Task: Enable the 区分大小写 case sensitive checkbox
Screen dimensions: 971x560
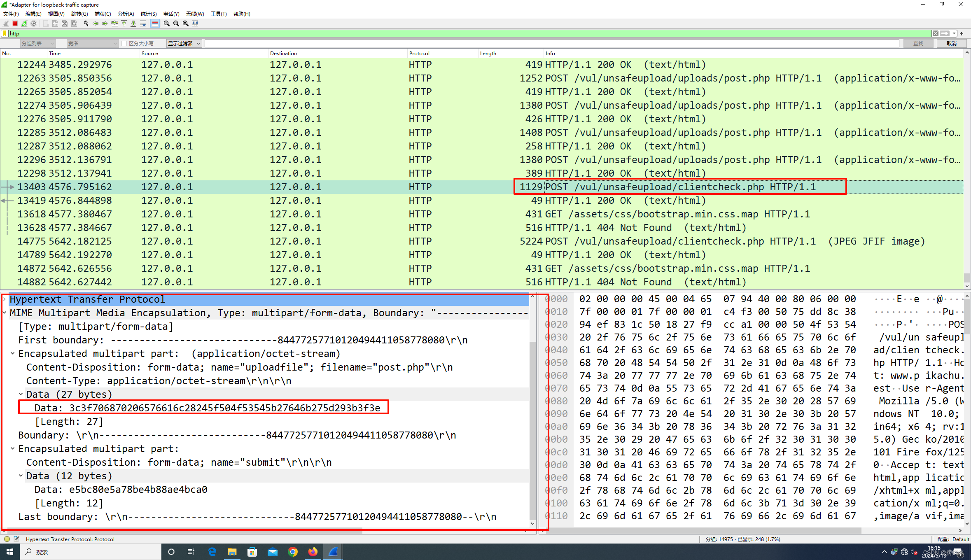Action: coord(124,44)
